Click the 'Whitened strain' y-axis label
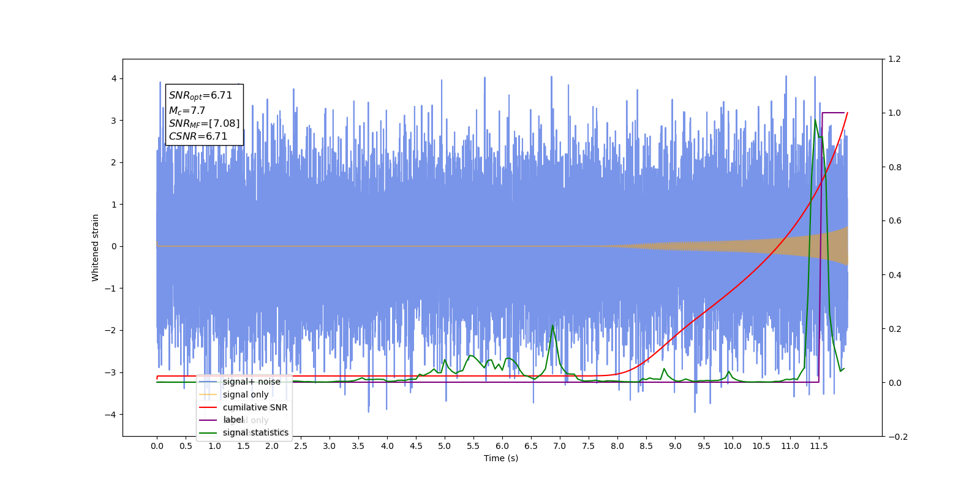980x490 pixels. point(95,247)
